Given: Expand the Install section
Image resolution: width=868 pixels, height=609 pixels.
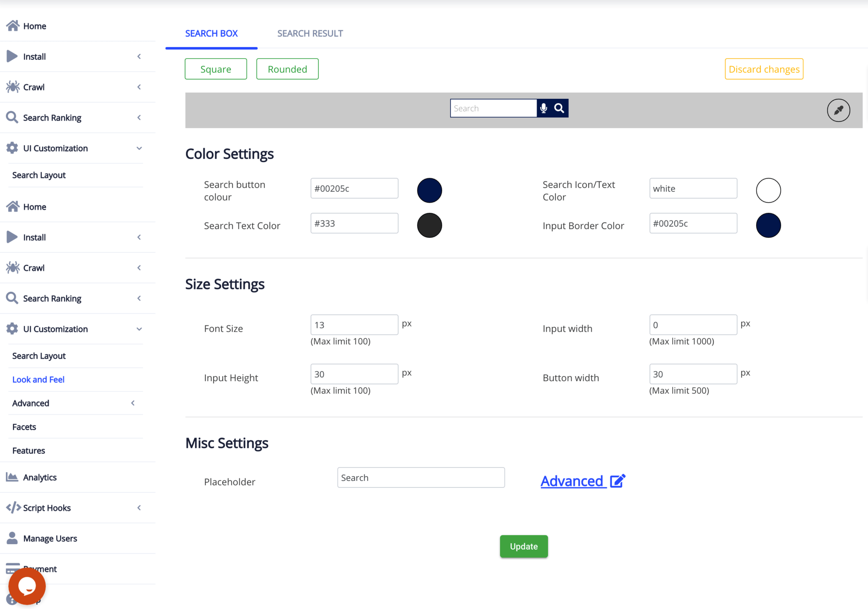Looking at the screenshot, I should (x=139, y=56).
